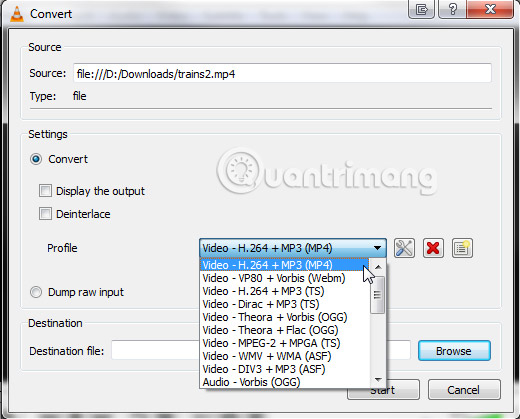Open the edit selected profile wrench icon
Image resolution: width=520 pixels, height=419 pixels.
404,248
